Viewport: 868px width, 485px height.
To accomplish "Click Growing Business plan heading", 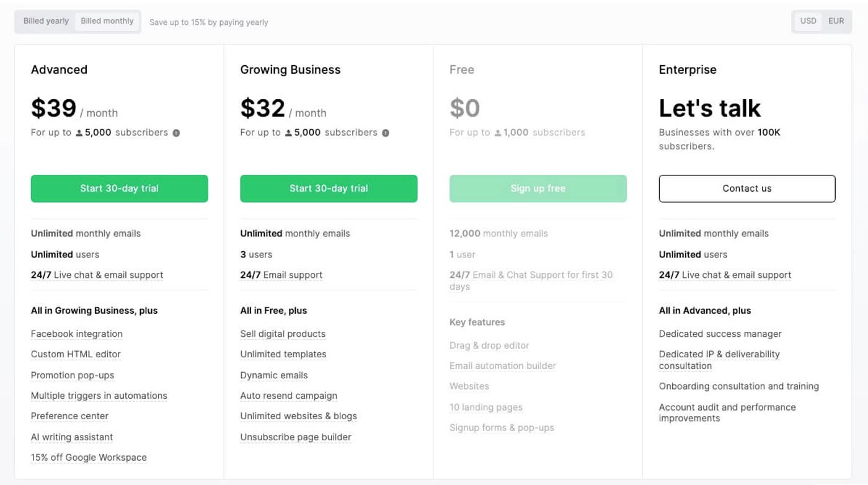I will pyautogui.click(x=290, y=69).
